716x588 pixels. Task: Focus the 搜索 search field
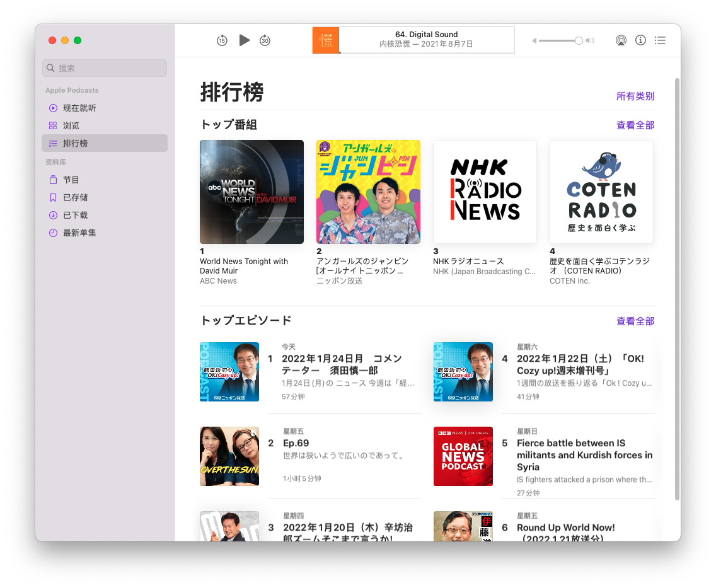(105, 68)
